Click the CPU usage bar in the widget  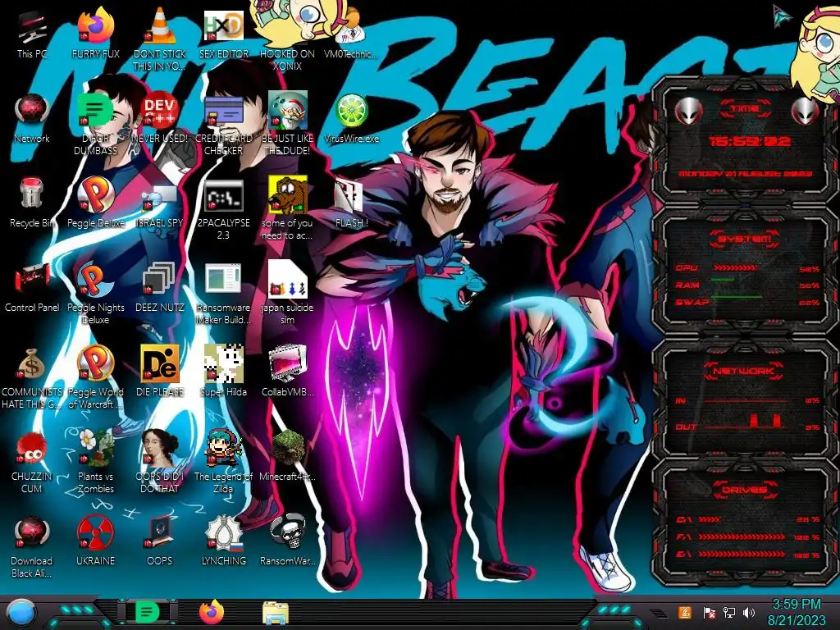point(734,268)
